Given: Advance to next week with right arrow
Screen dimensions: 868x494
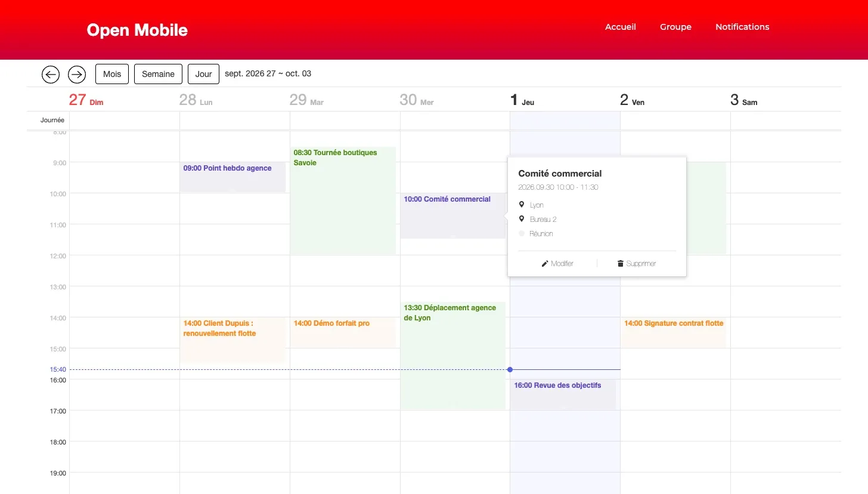Looking at the screenshot, I should coord(77,74).
